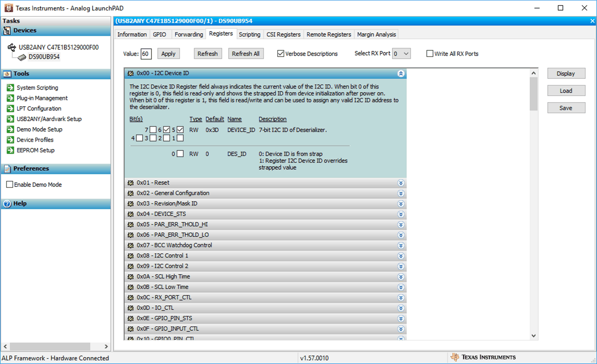
Task: Click the chip icon beside DS90UB954
Action: (x=22, y=57)
